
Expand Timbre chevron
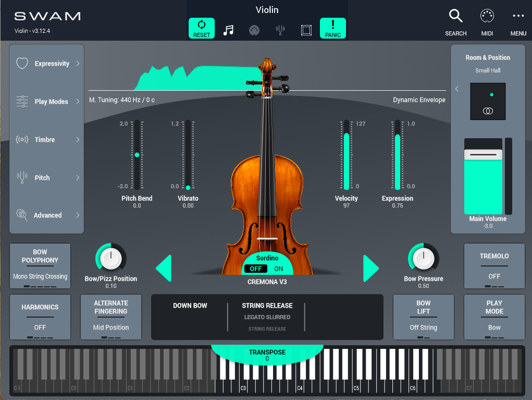point(78,140)
